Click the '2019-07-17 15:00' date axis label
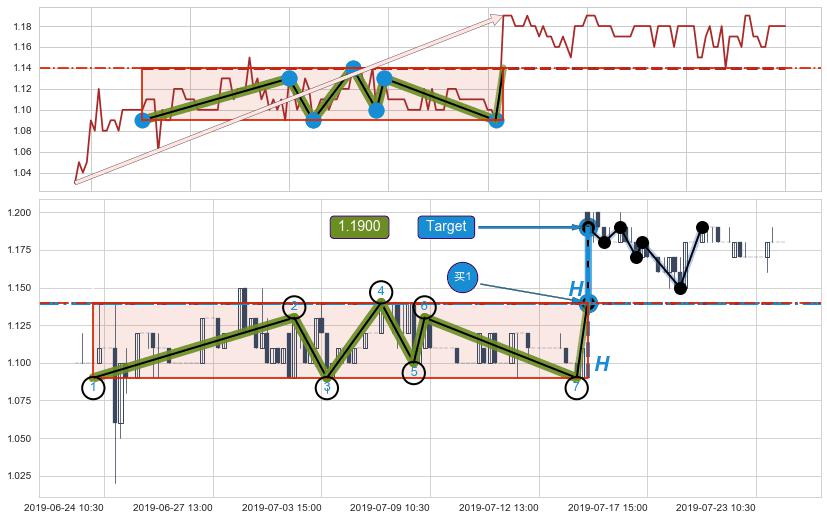 (x=609, y=508)
